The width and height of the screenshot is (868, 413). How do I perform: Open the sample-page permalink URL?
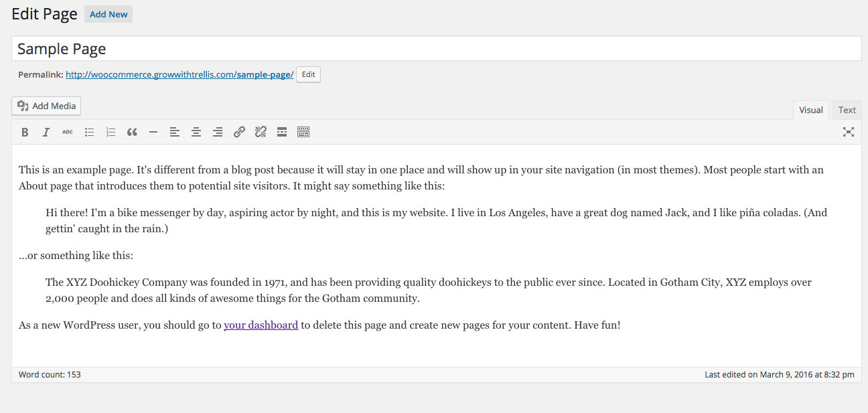coord(179,74)
